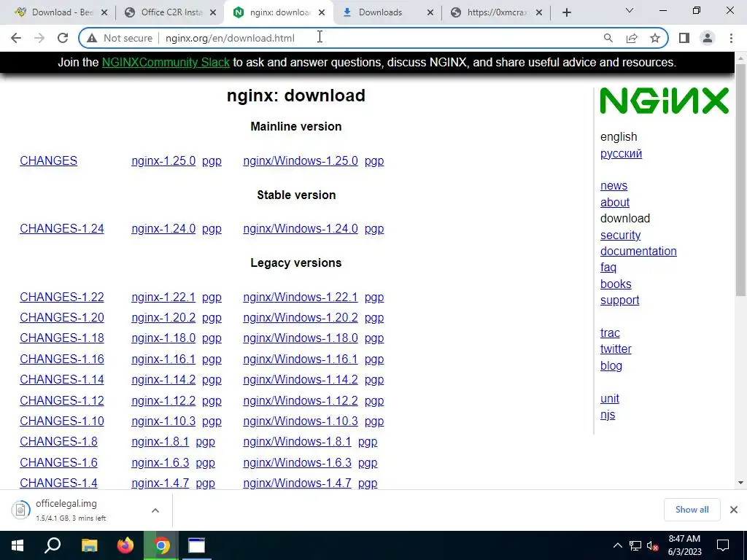
Task: Open the NGINXCommunity Slack link
Action: tap(166, 63)
